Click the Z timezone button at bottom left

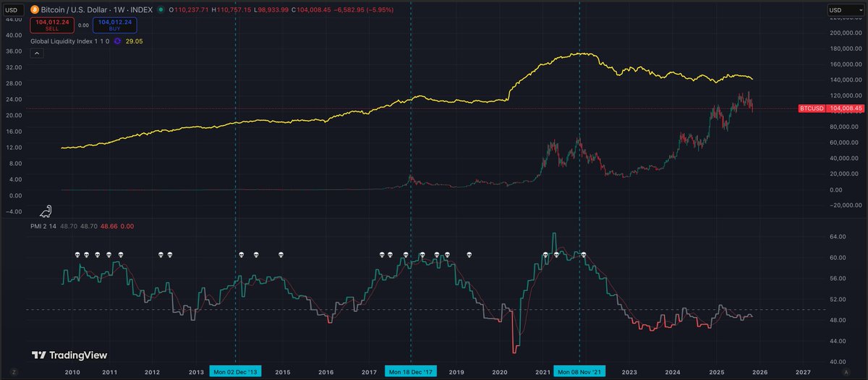pyautogui.click(x=14, y=371)
